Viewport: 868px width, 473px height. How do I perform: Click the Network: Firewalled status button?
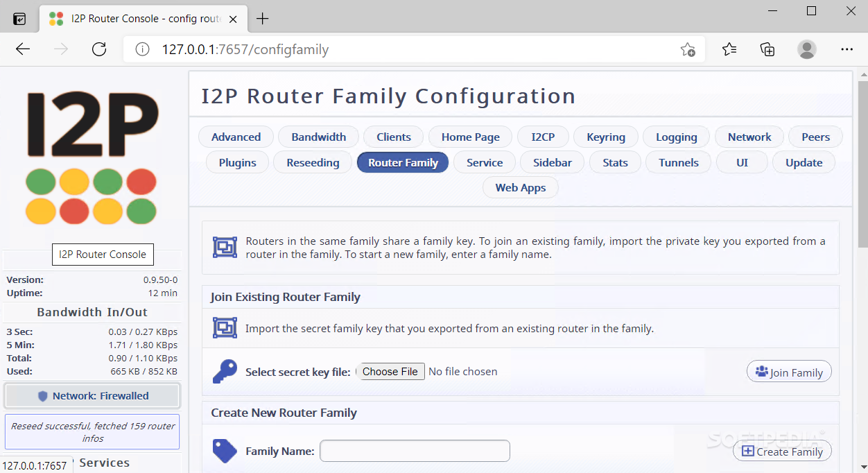point(92,396)
